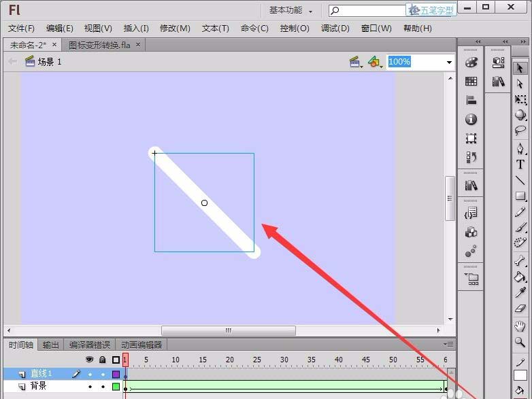
Task: Open the 插入(I) menu
Action: (x=136, y=28)
